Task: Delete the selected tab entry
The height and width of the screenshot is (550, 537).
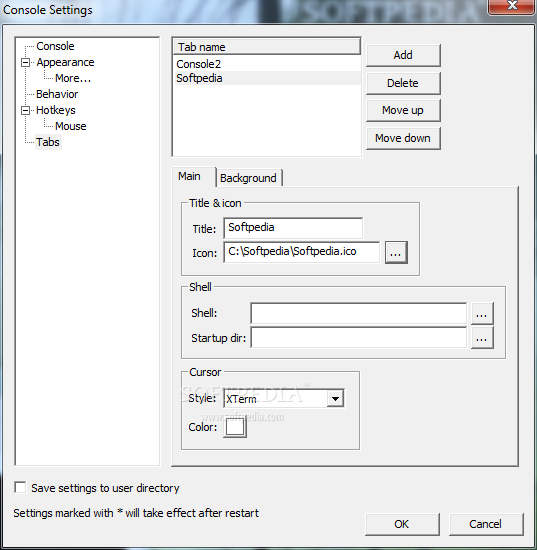Action: (x=403, y=83)
